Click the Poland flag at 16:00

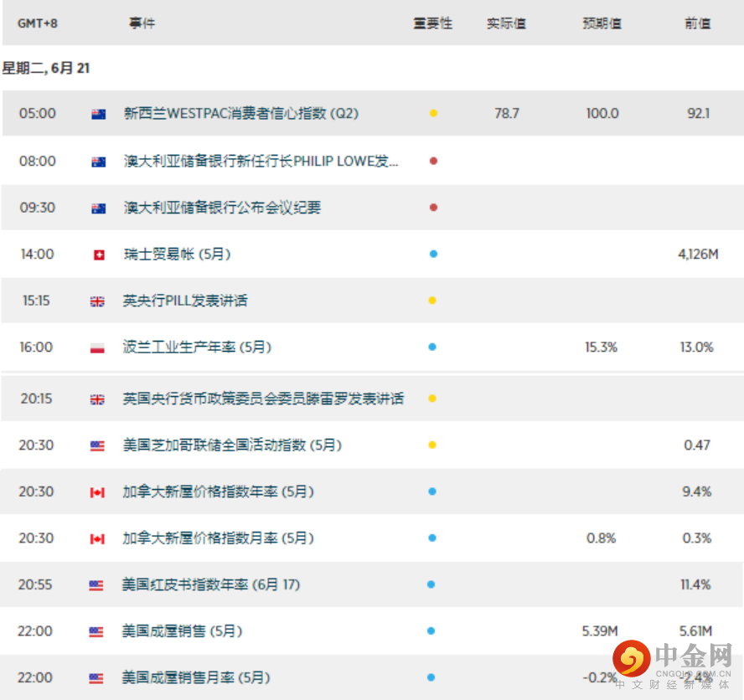tap(97, 348)
